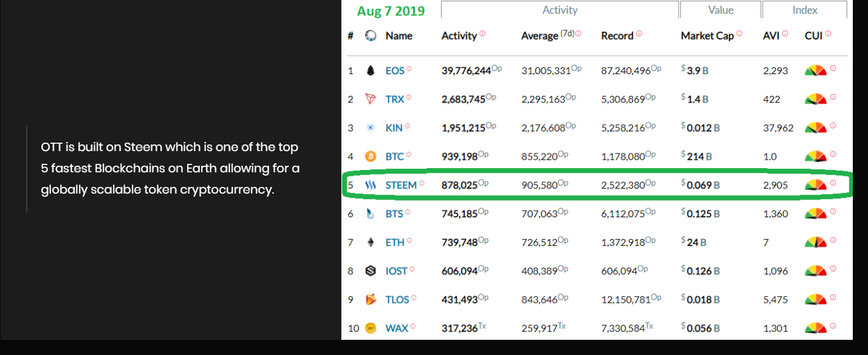Click the CUI gauge icon for BTS
Viewport: 868px width, 355px height.
pyautogui.click(x=816, y=214)
